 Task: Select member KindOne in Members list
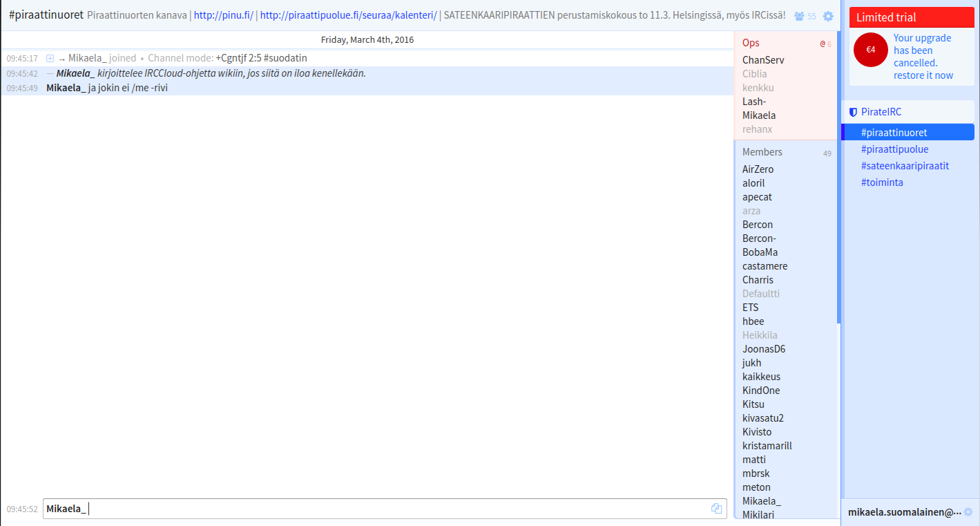[x=761, y=391]
